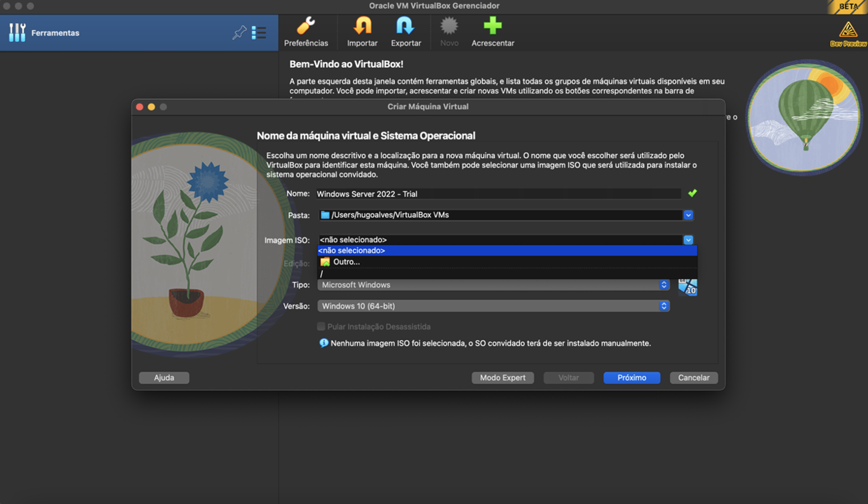Choose Outro... in the ISO list
The width and height of the screenshot is (868, 504).
[507, 262]
